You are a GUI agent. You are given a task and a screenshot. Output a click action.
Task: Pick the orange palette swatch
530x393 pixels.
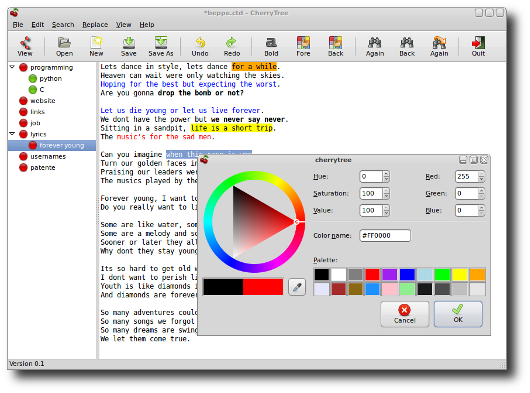click(x=477, y=274)
